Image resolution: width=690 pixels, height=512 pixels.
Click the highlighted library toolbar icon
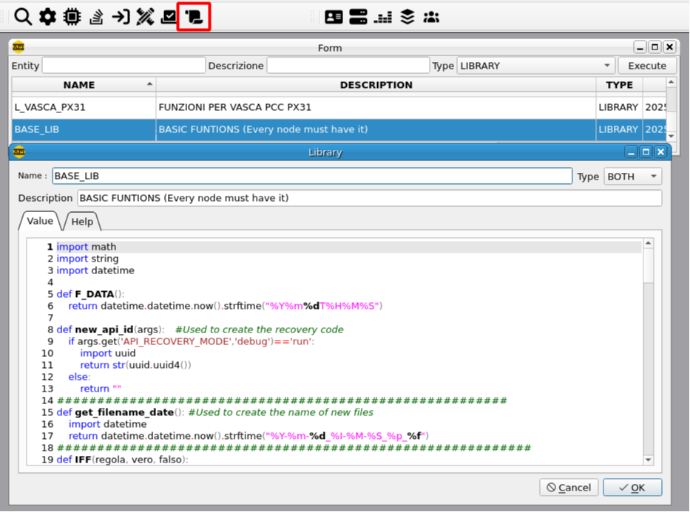click(194, 16)
